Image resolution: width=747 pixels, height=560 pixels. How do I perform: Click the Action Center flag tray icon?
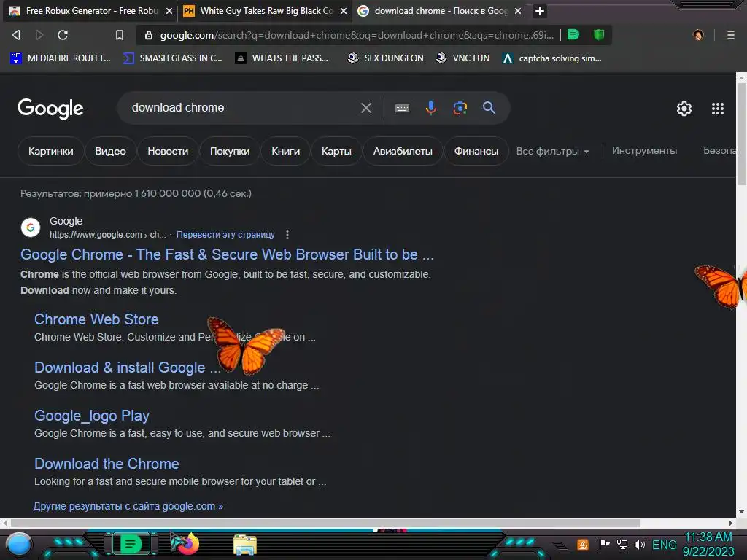604,544
